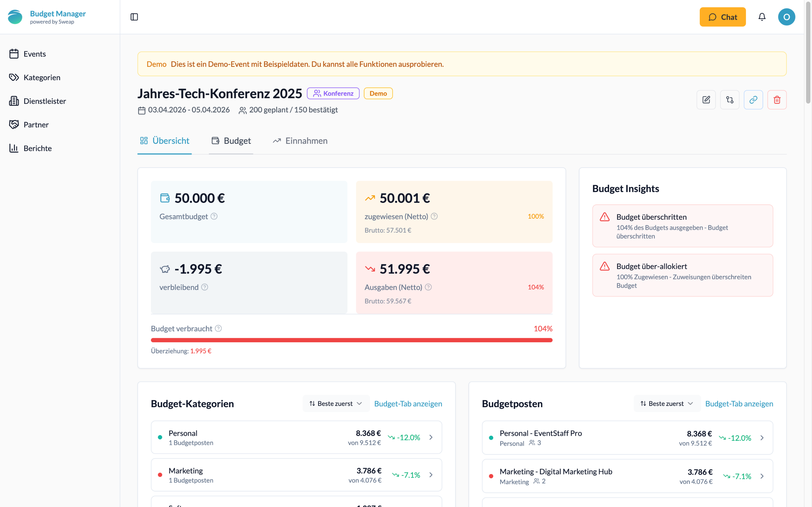The image size is (812, 507).
Task: Click help icon next to Gesamtbudget
Action: click(x=214, y=216)
